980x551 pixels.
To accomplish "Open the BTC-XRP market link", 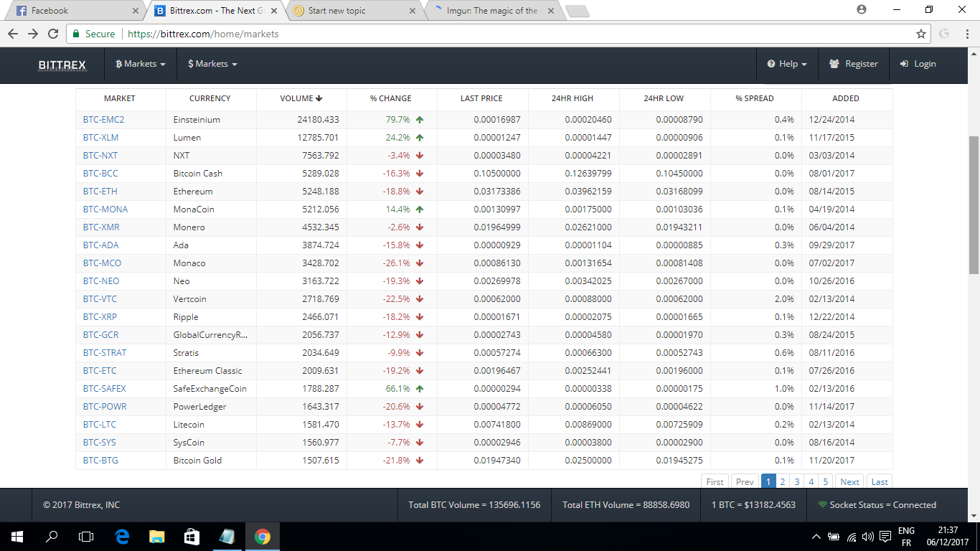I will click(x=100, y=317).
